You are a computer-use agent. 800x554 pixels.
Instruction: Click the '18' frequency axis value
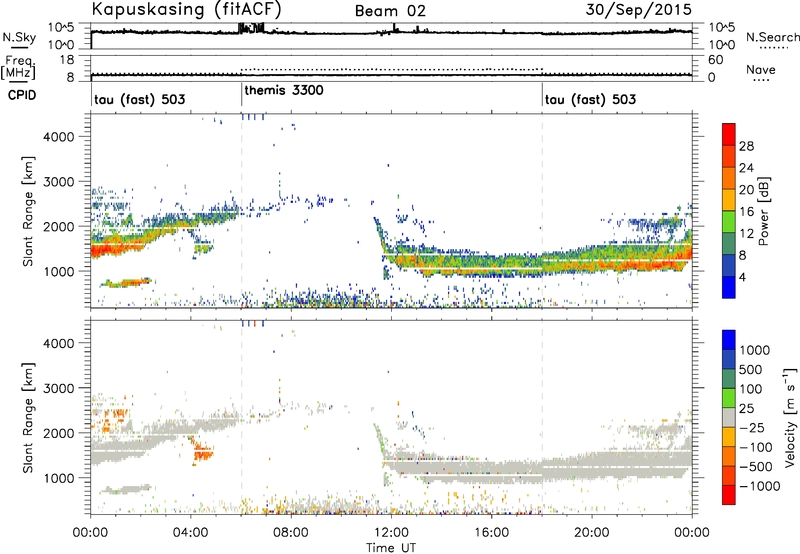pos(67,60)
